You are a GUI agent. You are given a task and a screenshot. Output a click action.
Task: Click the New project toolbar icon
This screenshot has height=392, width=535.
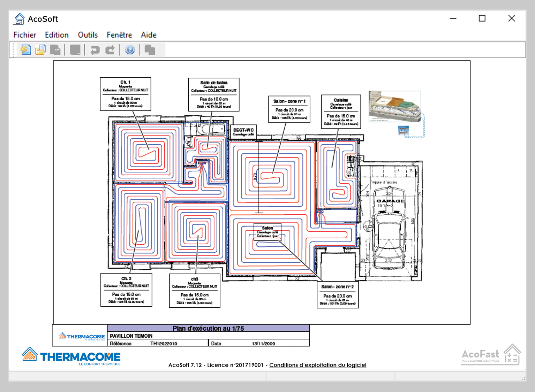tap(25, 50)
